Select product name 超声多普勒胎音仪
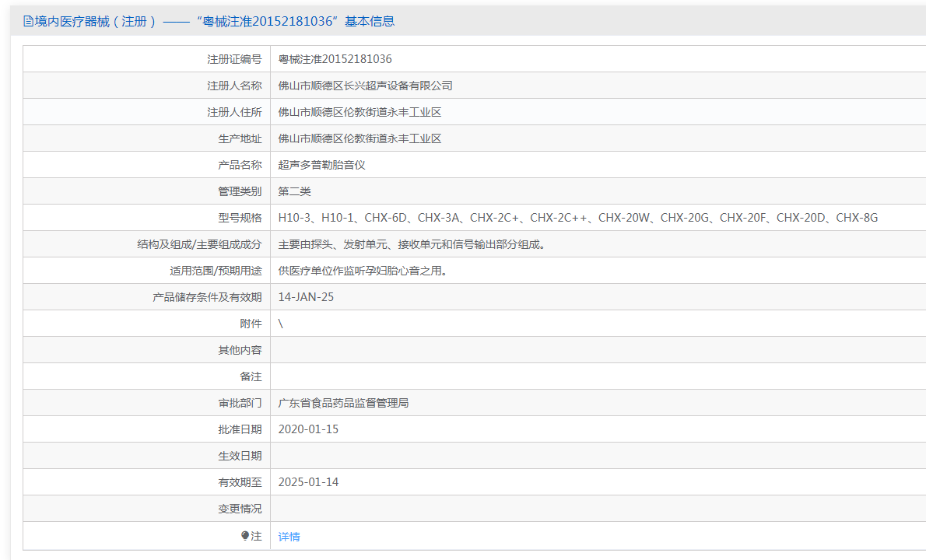Screen dimensions: 926x560 click(x=322, y=165)
